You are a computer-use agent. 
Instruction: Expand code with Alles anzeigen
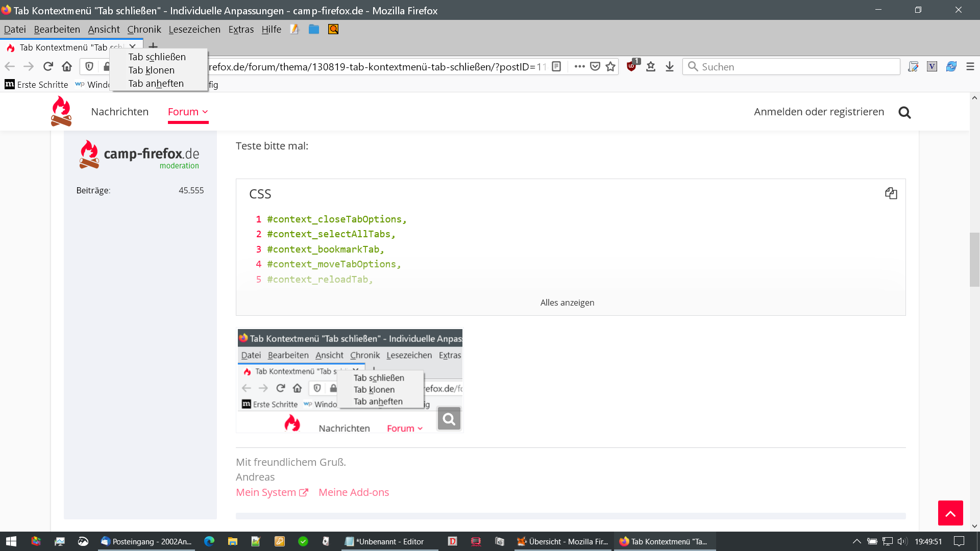point(567,303)
